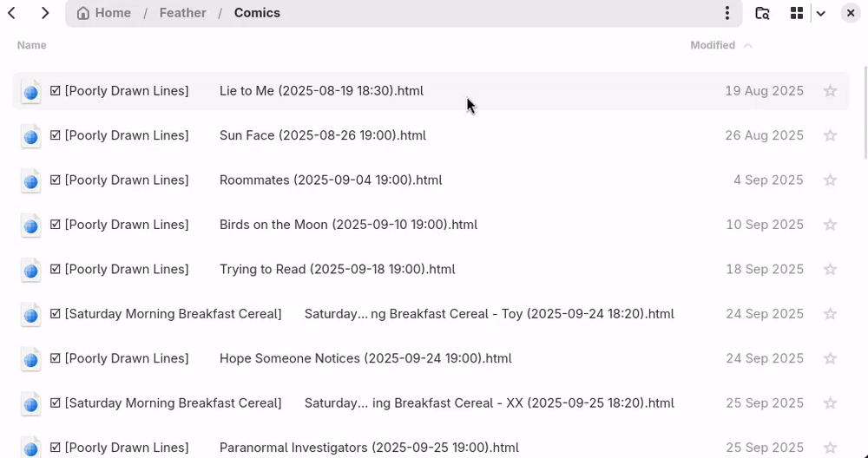
Task: Open the folder search icon
Action: tap(762, 13)
